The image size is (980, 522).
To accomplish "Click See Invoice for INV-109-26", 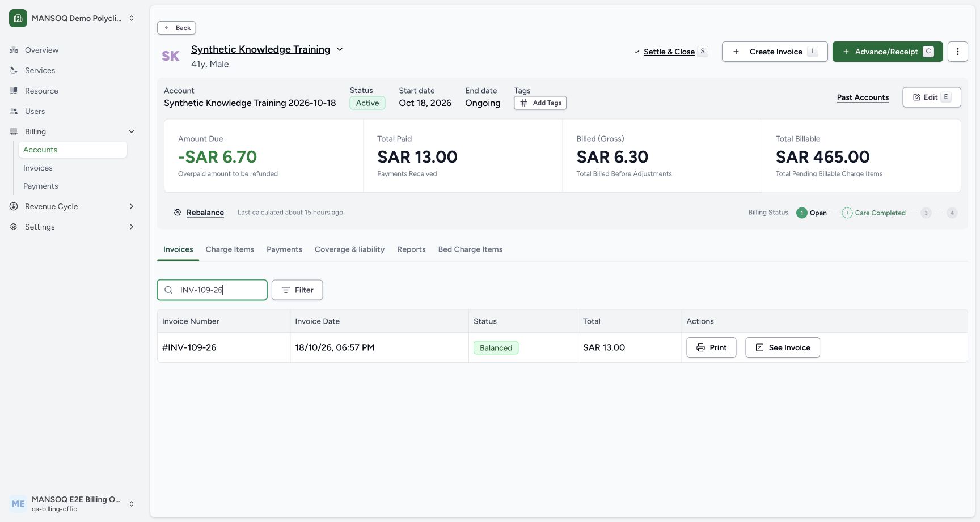I will point(783,347).
